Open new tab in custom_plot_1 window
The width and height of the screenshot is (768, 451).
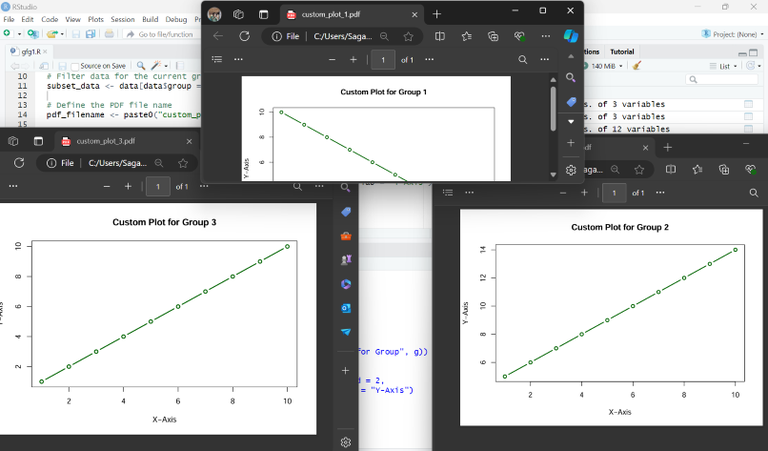click(x=437, y=14)
